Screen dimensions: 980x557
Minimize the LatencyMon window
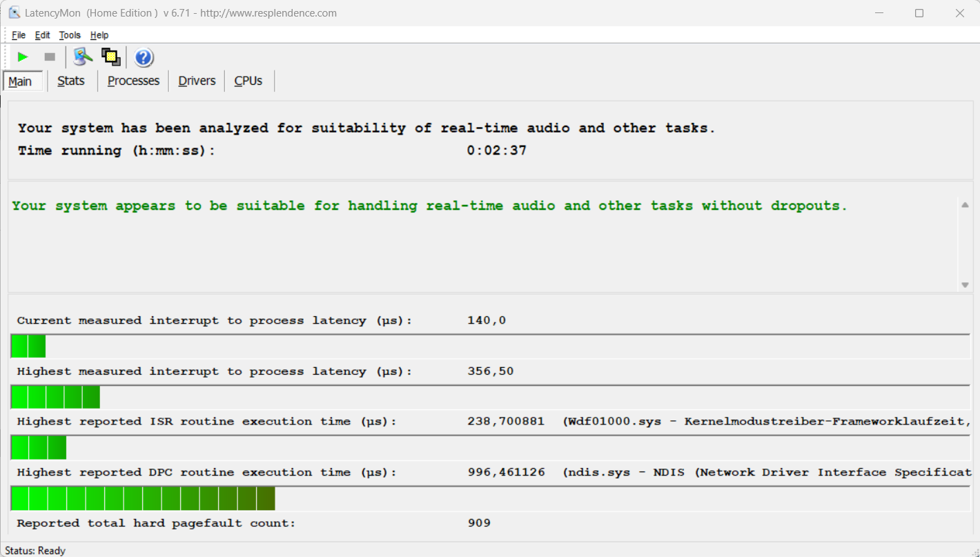[879, 13]
